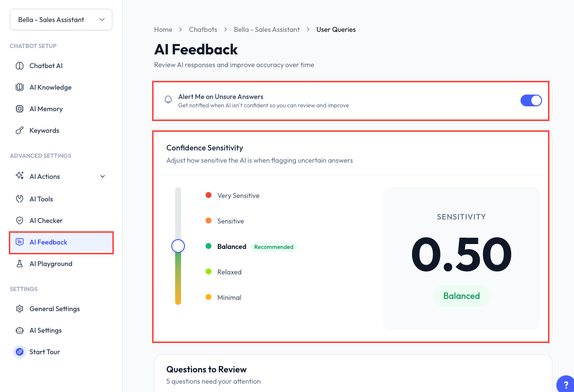Click the Confidence Sensitivity heading
This screenshot has height=392, width=574.
click(205, 147)
